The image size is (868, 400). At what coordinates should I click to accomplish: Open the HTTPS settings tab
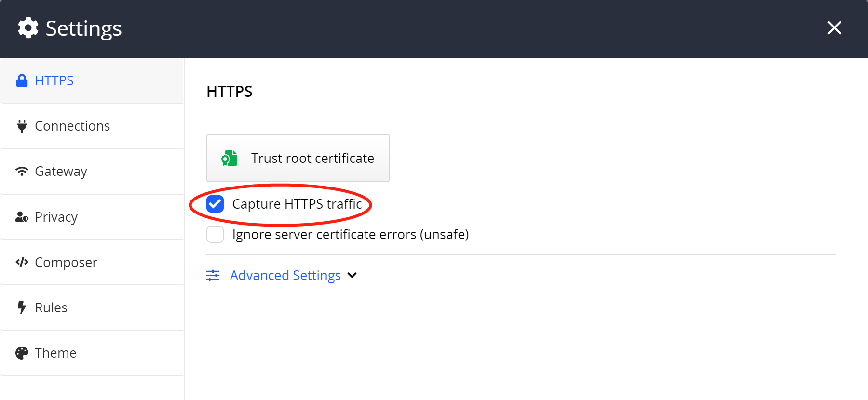click(x=92, y=80)
